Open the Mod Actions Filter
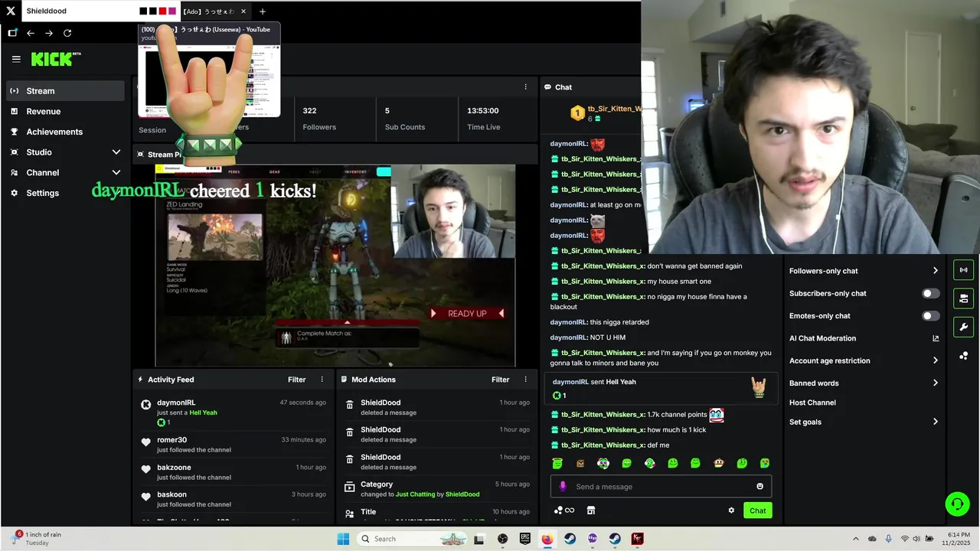This screenshot has width=980, height=551. pyautogui.click(x=500, y=380)
